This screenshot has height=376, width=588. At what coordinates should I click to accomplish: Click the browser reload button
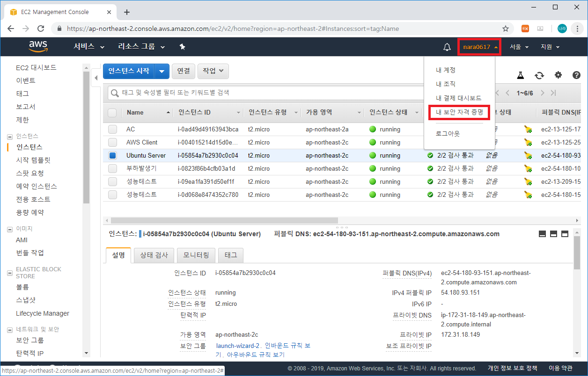point(41,29)
